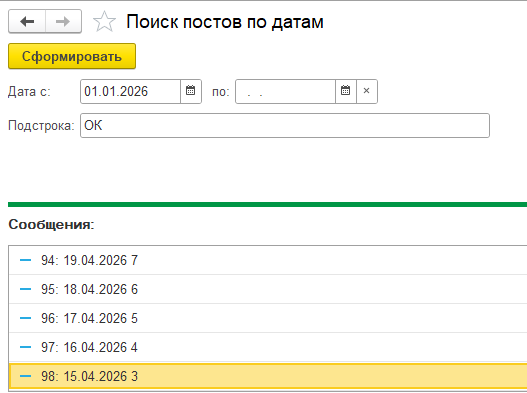Screen dimensions: 527x393
Task: Click the blue dash icon of row 94
Action: click(26, 260)
